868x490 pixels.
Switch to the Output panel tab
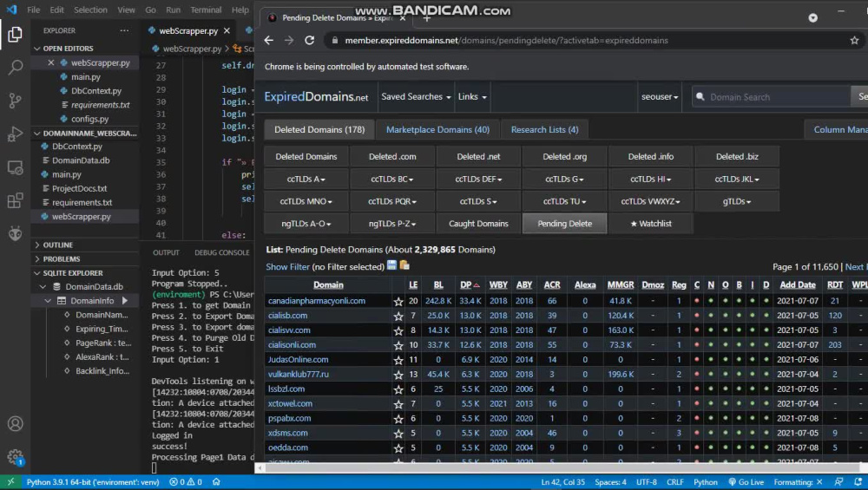[x=166, y=252]
